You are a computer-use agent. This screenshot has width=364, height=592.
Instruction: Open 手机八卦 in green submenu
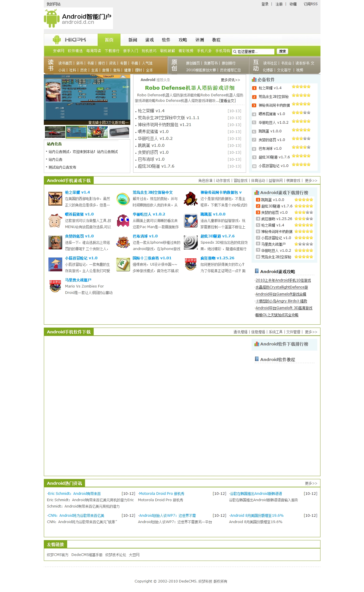[x=204, y=51]
